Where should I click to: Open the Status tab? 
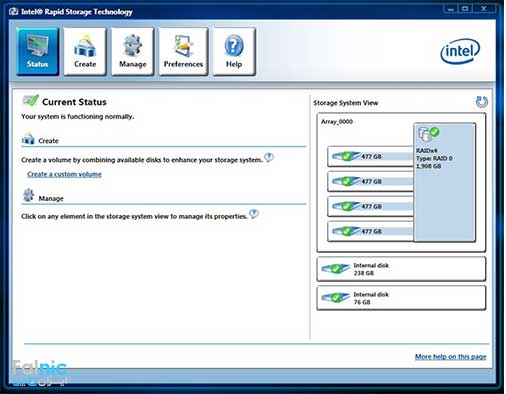pyautogui.click(x=37, y=52)
